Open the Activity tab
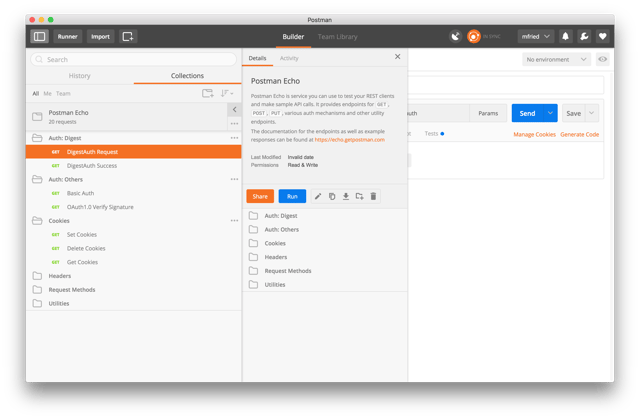The width and height of the screenshot is (640, 419). [x=289, y=58]
